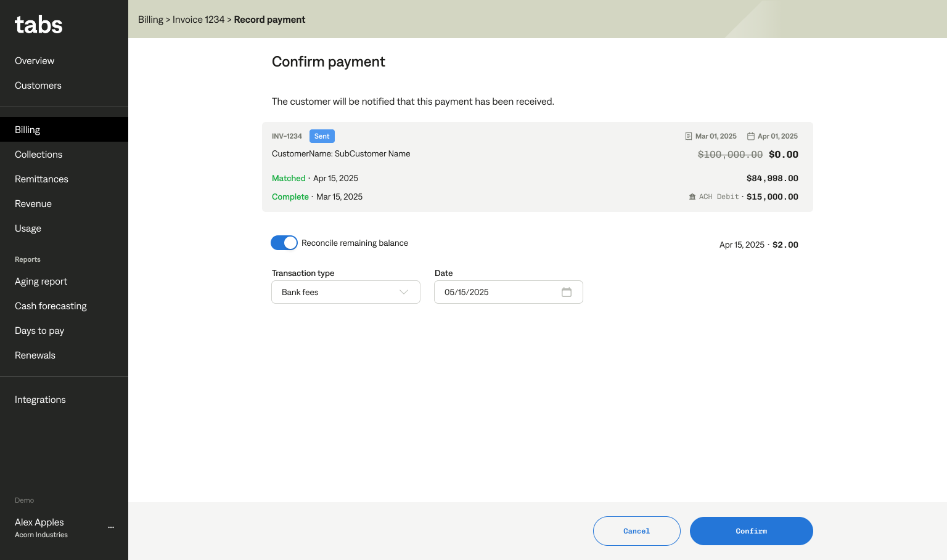Click the invoice issue date document icon
This screenshot has height=560, width=947.
[689, 136]
